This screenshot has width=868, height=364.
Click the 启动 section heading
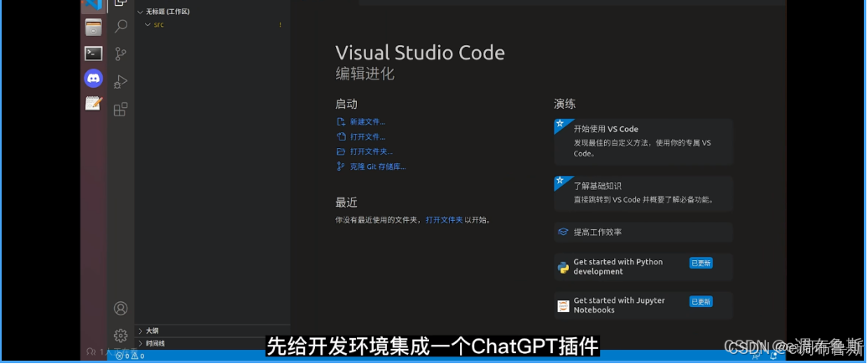point(347,104)
